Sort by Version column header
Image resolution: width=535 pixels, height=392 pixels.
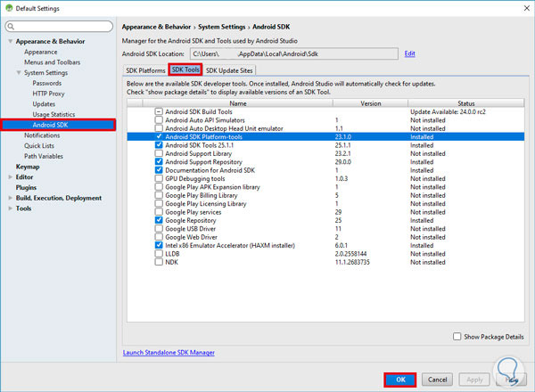pyautogui.click(x=371, y=103)
